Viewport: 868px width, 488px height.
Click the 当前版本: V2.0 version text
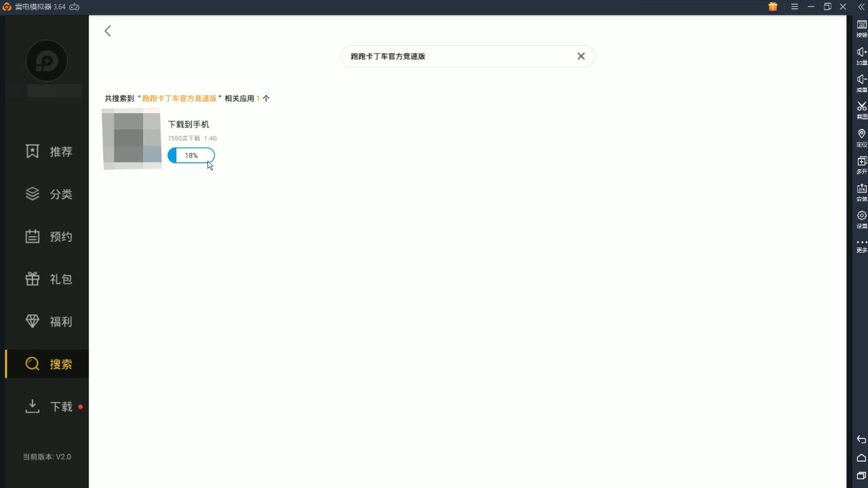click(x=47, y=457)
